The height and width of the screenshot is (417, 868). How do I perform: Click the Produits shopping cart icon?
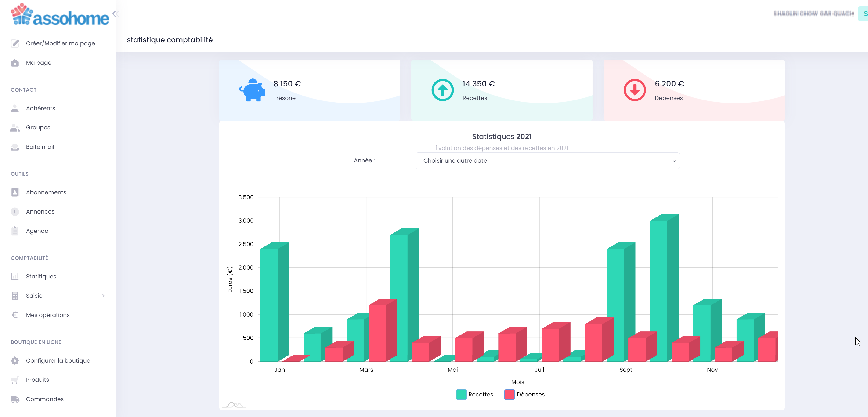click(x=15, y=380)
